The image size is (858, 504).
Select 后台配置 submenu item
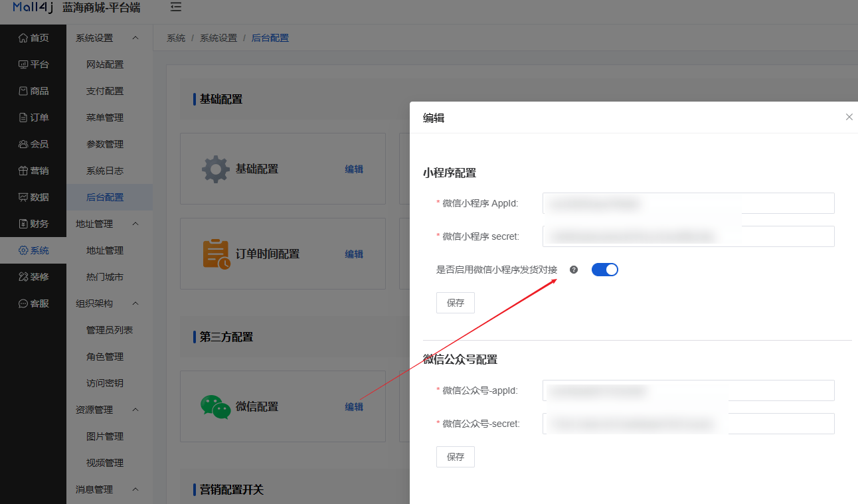click(110, 197)
